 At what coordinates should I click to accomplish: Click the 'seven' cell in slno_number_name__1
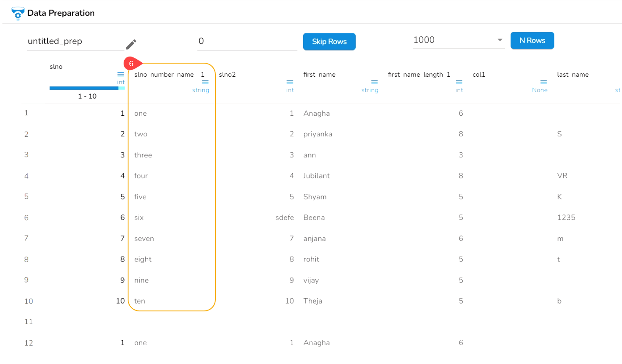144,239
